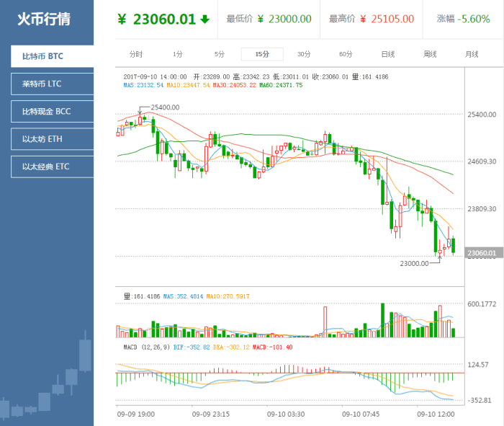Switch to the 60分 interval
The width and height of the screenshot is (504, 426).
tap(346, 54)
